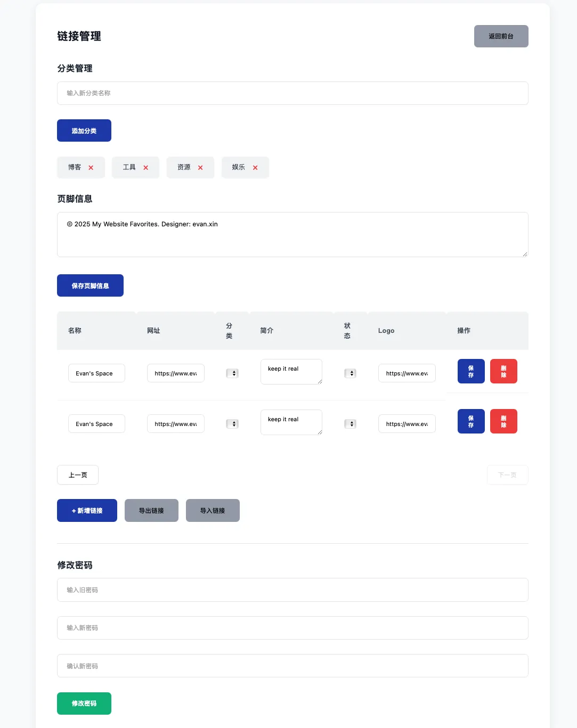Open category dropdown in second link row
Screen dimensions: 577x728
(x=232, y=424)
